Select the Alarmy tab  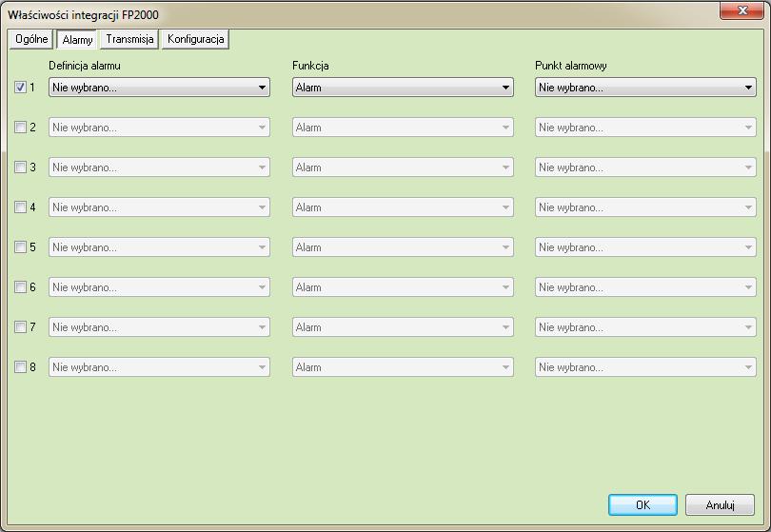(x=77, y=39)
